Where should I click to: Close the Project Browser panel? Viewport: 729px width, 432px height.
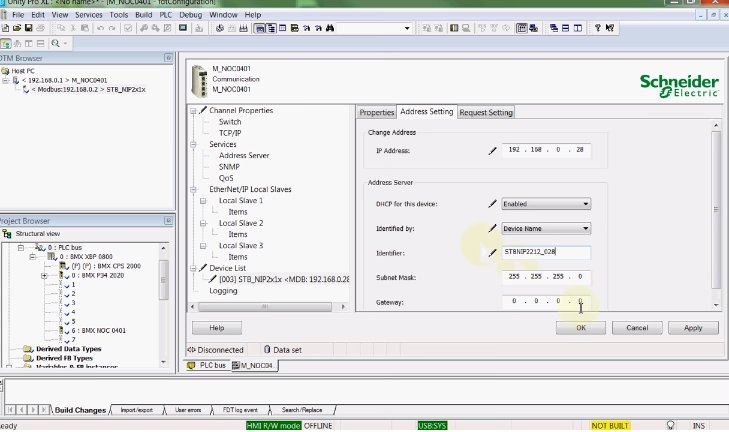pos(168,220)
